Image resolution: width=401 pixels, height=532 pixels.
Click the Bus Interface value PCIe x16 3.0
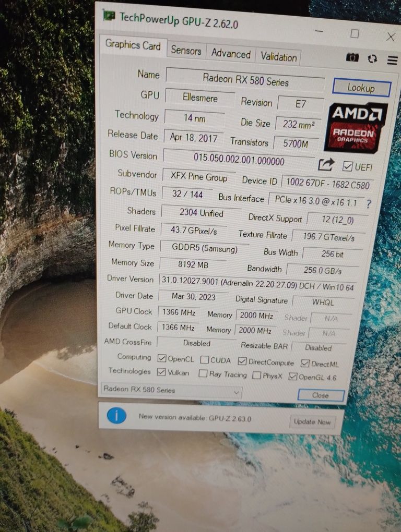click(316, 201)
